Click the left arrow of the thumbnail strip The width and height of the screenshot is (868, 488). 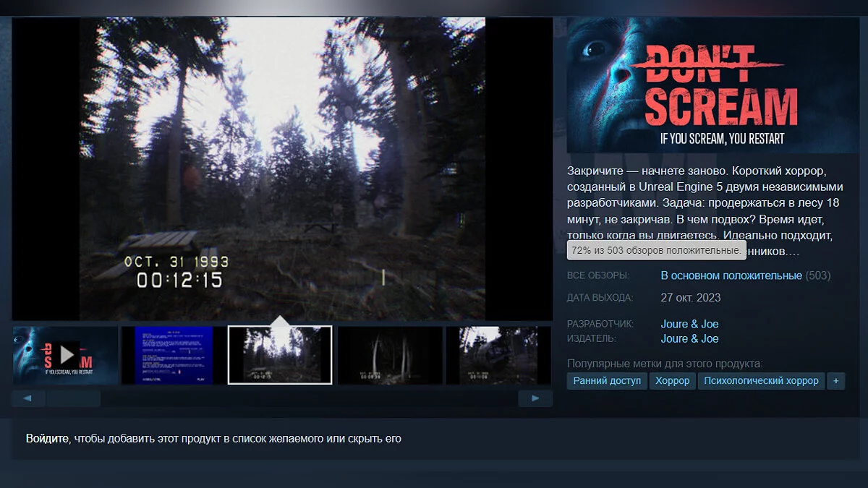click(28, 398)
